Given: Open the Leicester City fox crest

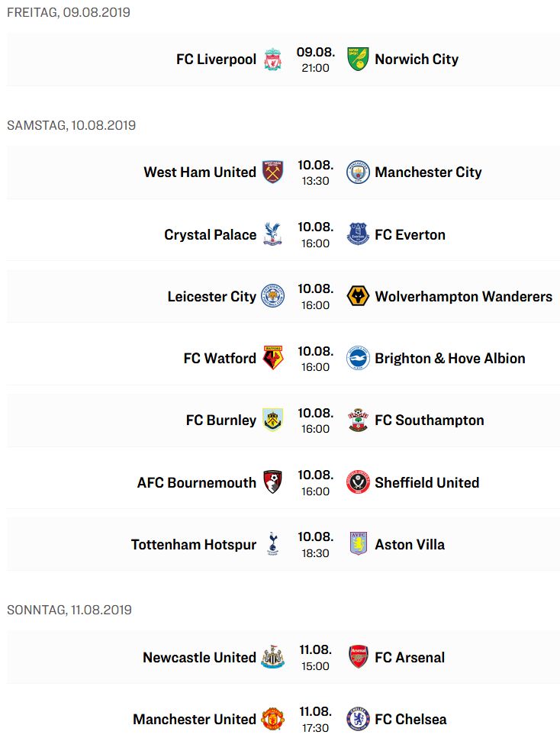Looking at the screenshot, I should [272, 296].
